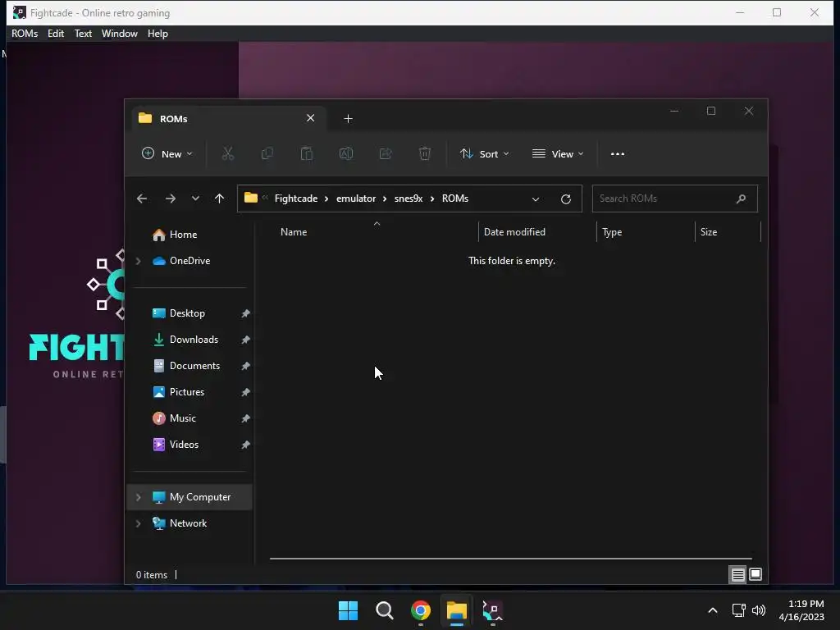
Task: Click the Paste clipboard icon
Action: click(x=307, y=153)
